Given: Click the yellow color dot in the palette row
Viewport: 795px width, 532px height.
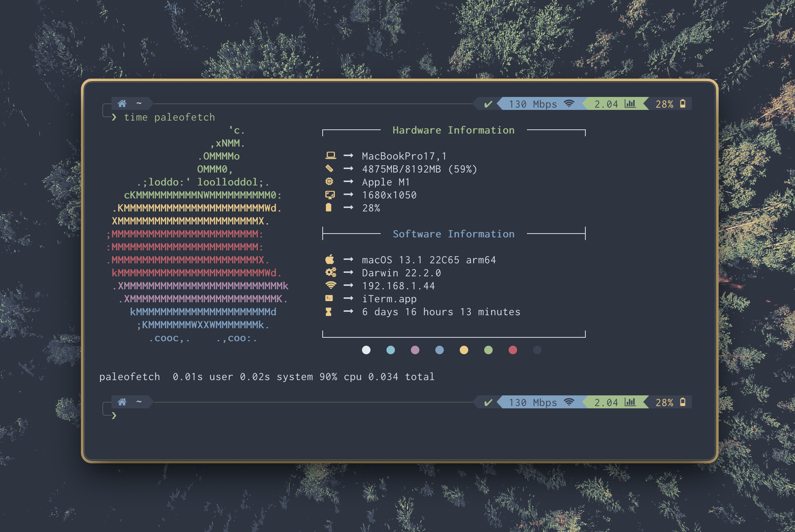Looking at the screenshot, I should [x=464, y=350].
